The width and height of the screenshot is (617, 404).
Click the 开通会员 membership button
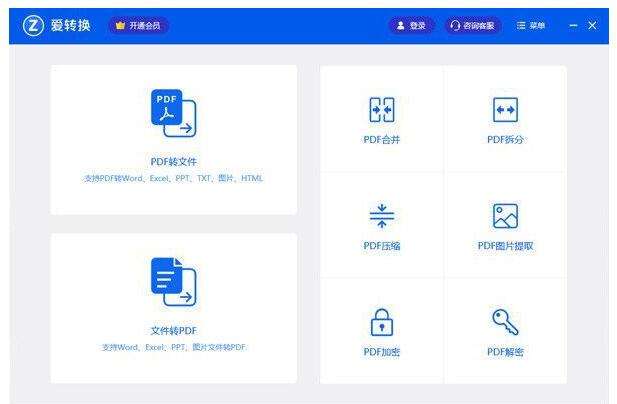139,26
